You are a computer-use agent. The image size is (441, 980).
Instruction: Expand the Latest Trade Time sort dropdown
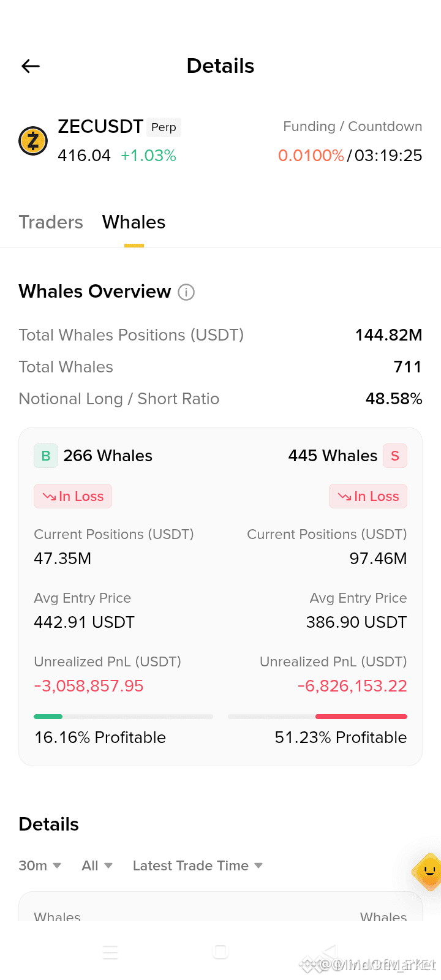coord(198,865)
